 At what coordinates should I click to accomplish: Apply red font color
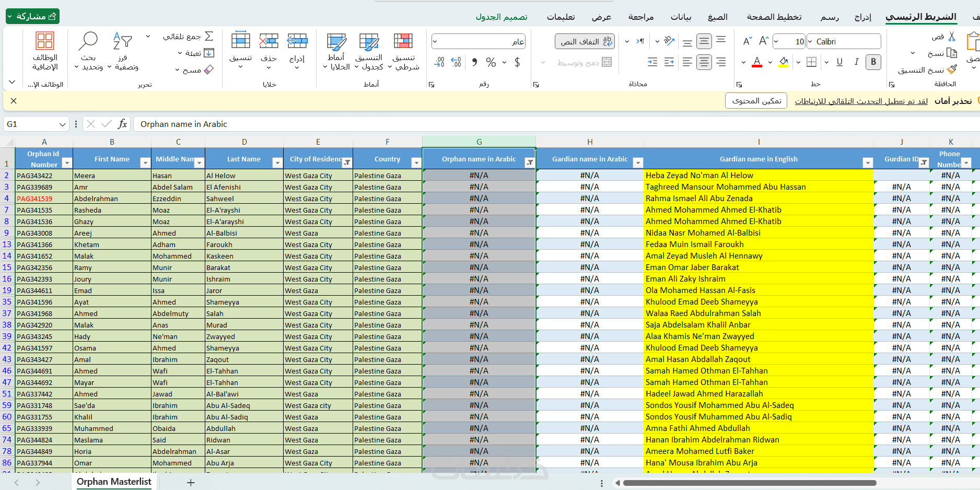click(757, 62)
